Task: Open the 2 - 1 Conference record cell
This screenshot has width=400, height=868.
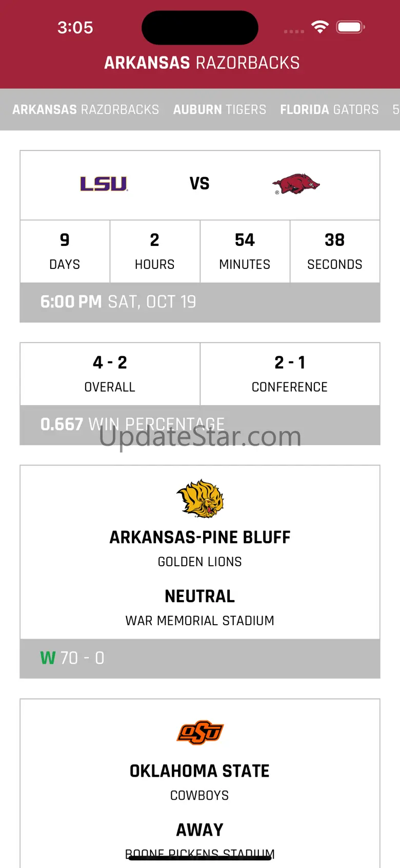Action: (x=290, y=374)
